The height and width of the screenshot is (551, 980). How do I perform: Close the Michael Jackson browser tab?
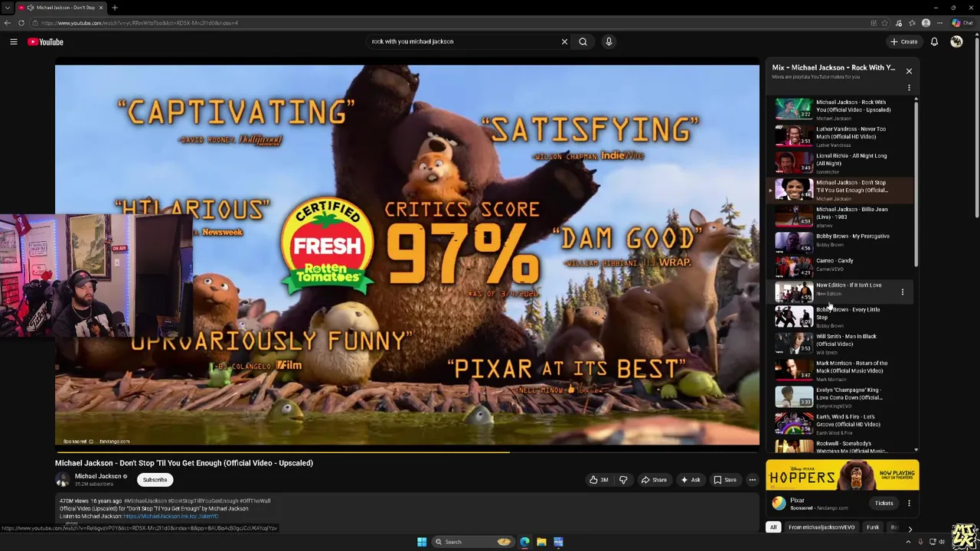pyautogui.click(x=100, y=8)
